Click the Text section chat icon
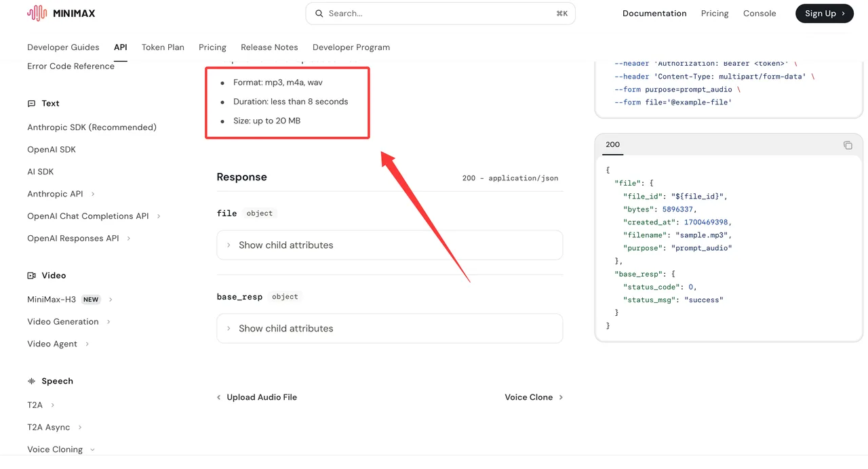Viewport: 868px width, 469px height. [x=31, y=104]
